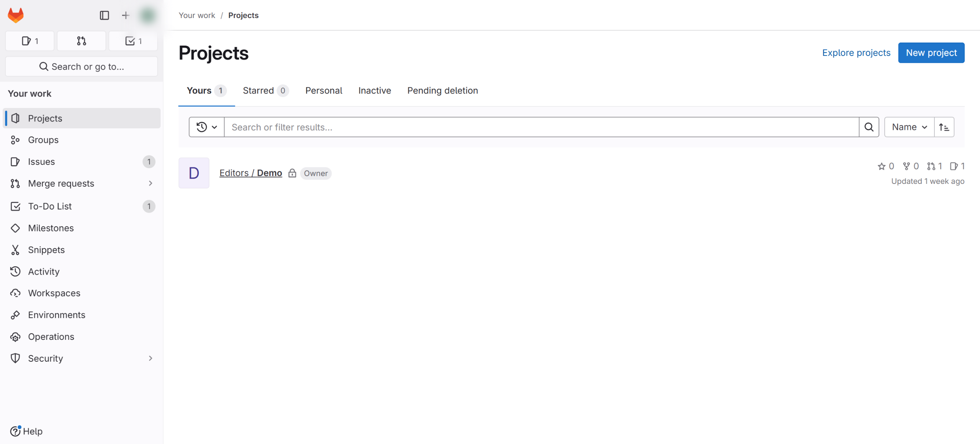Click the GitLab logo
Screen dimensions: 980x444
(15, 15)
